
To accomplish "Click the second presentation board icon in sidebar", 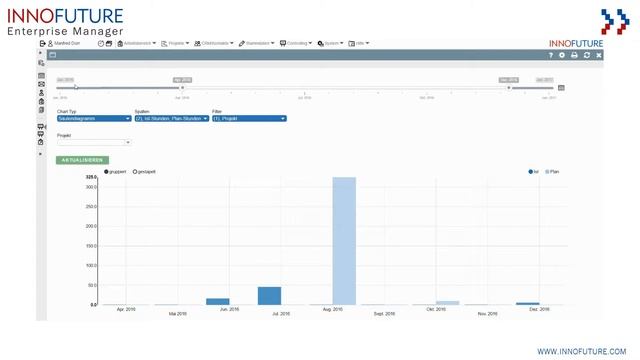I will pos(41,134).
